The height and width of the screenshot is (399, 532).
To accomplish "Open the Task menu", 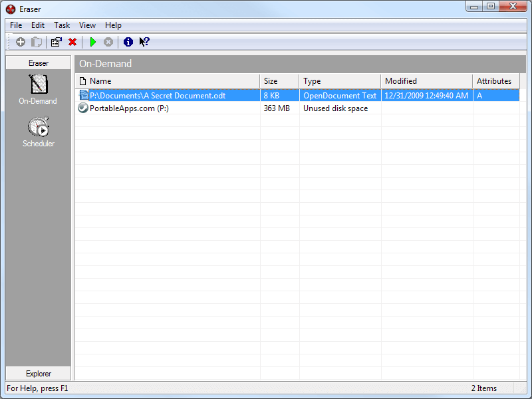I will pyautogui.click(x=61, y=25).
